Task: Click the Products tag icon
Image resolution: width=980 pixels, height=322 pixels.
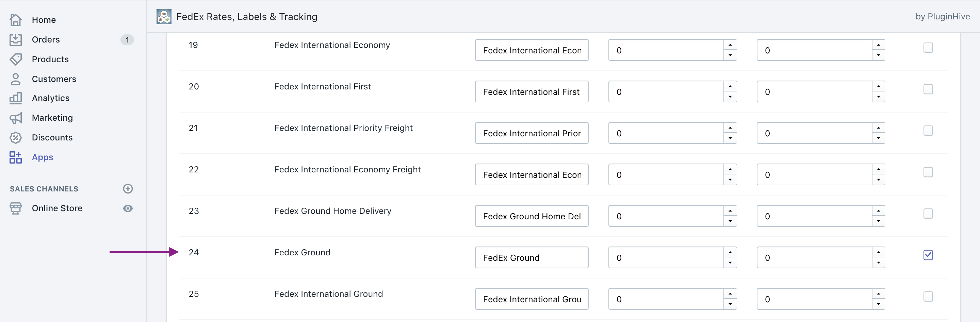Action: (16, 59)
